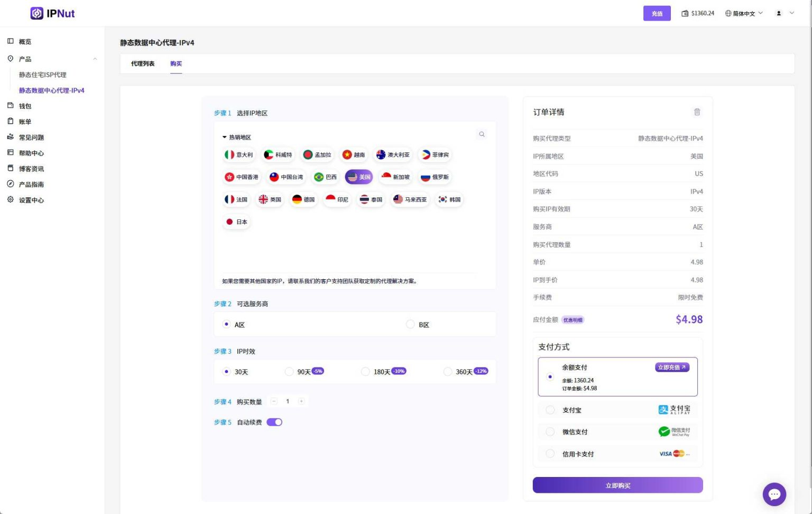Collapse the 热销地区 region list
This screenshot has width=812, height=514.
point(225,137)
